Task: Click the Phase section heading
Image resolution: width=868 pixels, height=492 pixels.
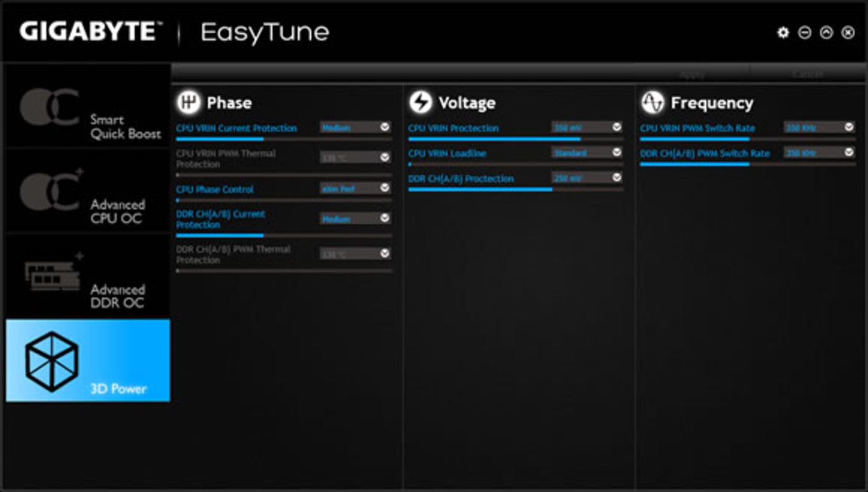Action: tap(229, 103)
